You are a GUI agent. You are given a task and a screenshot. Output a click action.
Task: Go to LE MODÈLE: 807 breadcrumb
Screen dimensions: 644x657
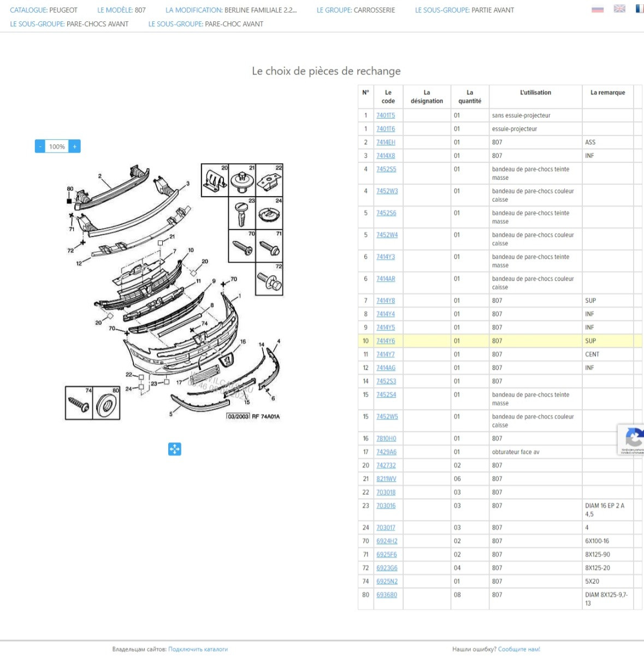121,10
